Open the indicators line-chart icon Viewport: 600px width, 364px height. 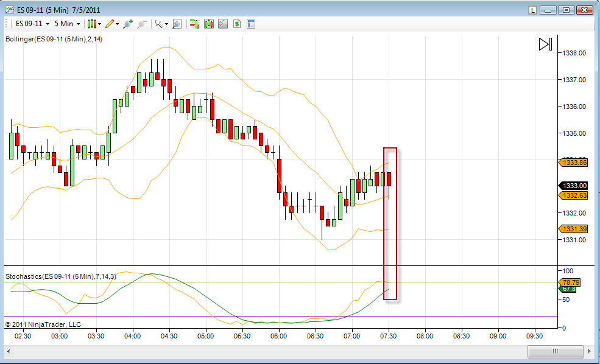(223, 24)
